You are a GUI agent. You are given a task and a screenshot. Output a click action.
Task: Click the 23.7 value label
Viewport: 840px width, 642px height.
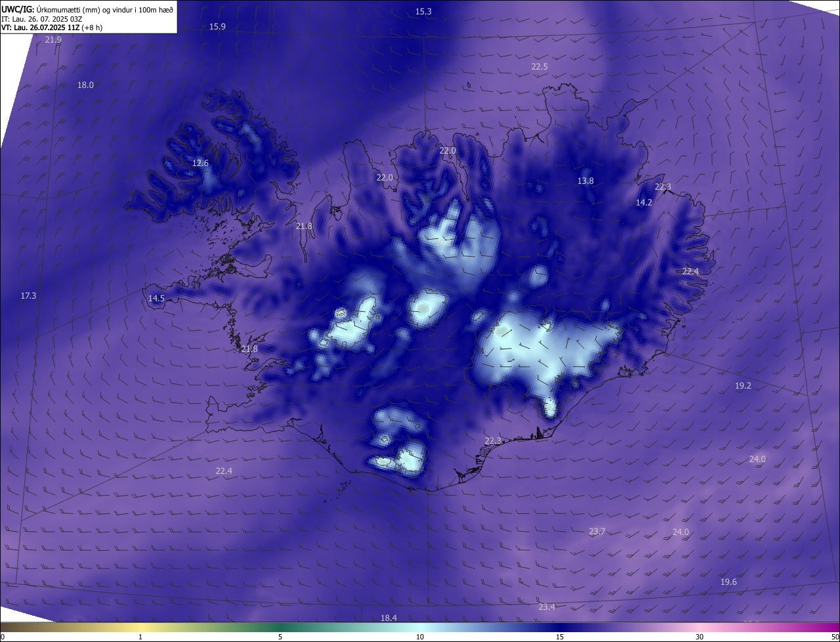pyautogui.click(x=597, y=532)
